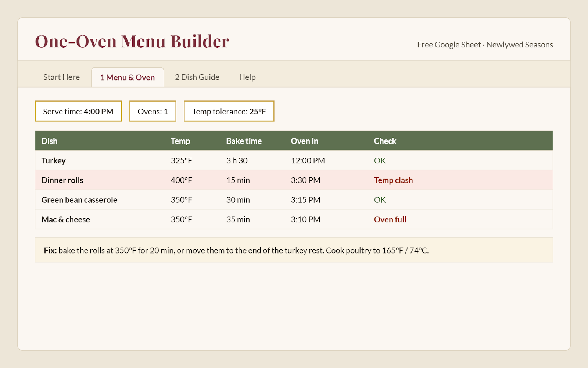Select the 1 Menu & Oven tab
The height and width of the screenshot is (368, 588).
(x=128, y=77)
